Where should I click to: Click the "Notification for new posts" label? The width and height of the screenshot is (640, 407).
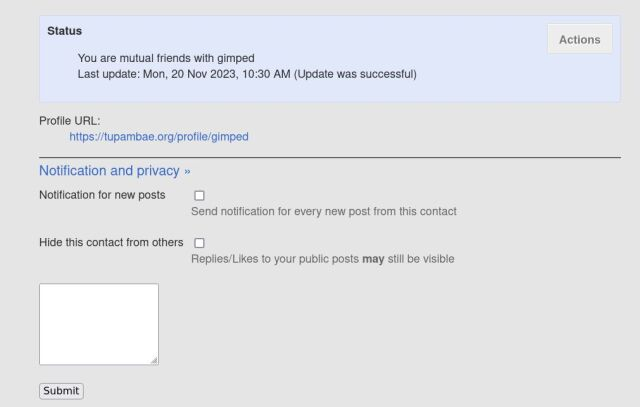tap(102, 195)
